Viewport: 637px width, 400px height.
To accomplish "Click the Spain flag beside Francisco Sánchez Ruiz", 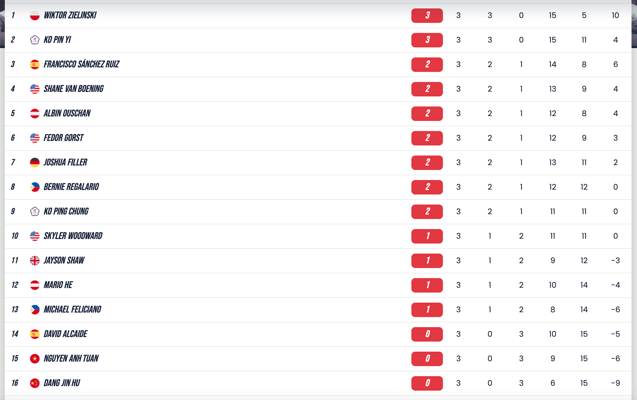I will [35, 65].
